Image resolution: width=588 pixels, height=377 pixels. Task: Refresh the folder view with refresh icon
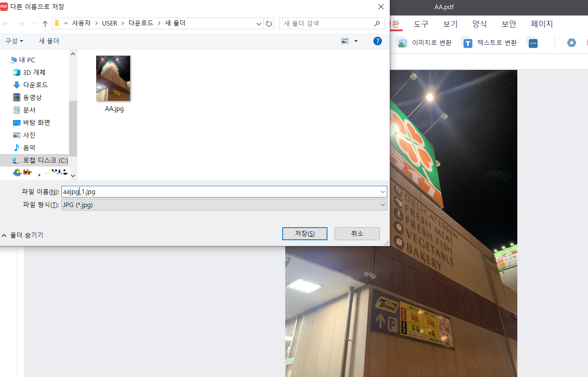tap(269, 23)
